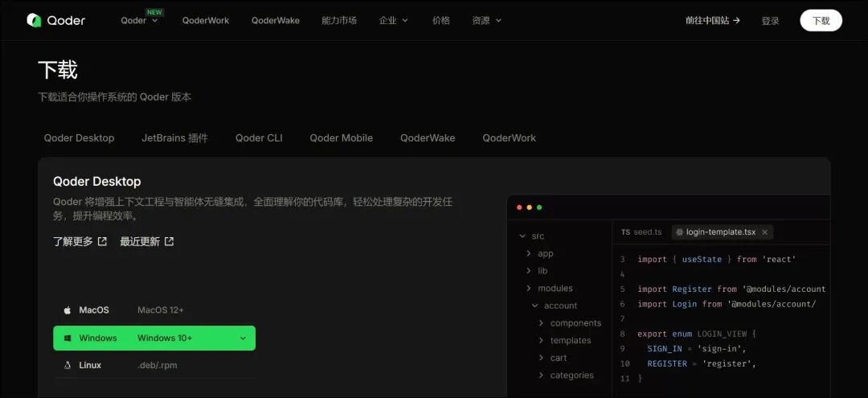The image size is (868, 398).
Task: Click the TS icon of seed.ts tab
Action: pyautogui.click(x=625, y=232)
